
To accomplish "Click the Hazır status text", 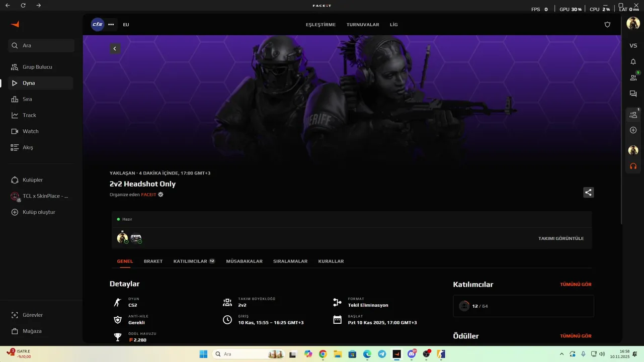I will pyautogui.click(x=127, y=219).
